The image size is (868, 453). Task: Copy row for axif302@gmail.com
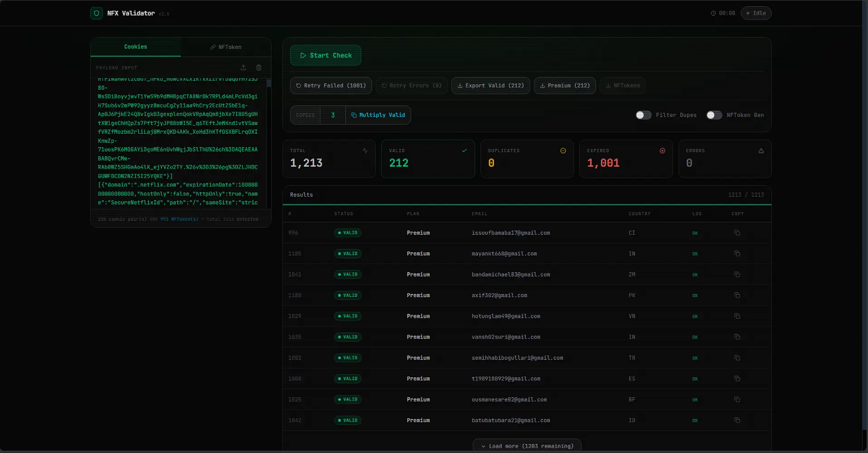tap(737, 295)
